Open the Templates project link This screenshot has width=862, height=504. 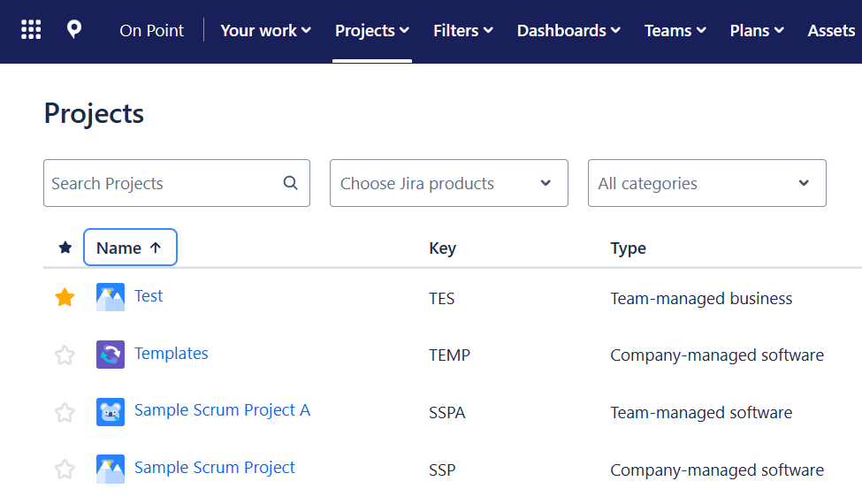172,354
